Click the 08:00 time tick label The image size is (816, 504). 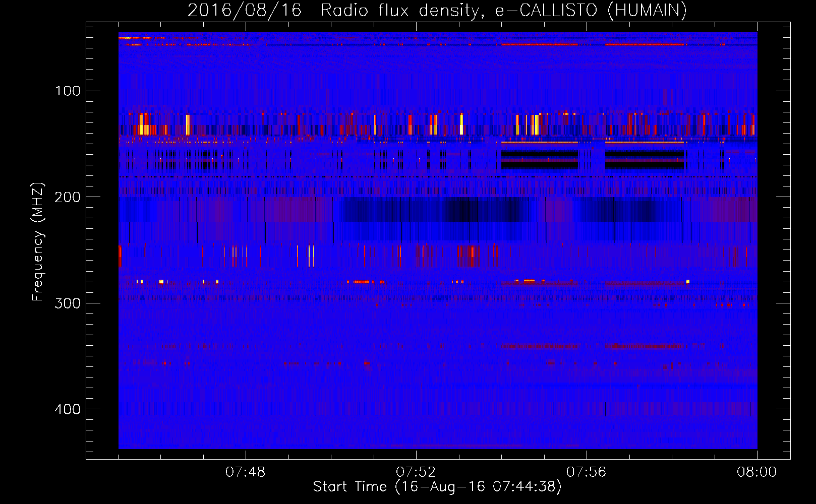pos(756,472)
